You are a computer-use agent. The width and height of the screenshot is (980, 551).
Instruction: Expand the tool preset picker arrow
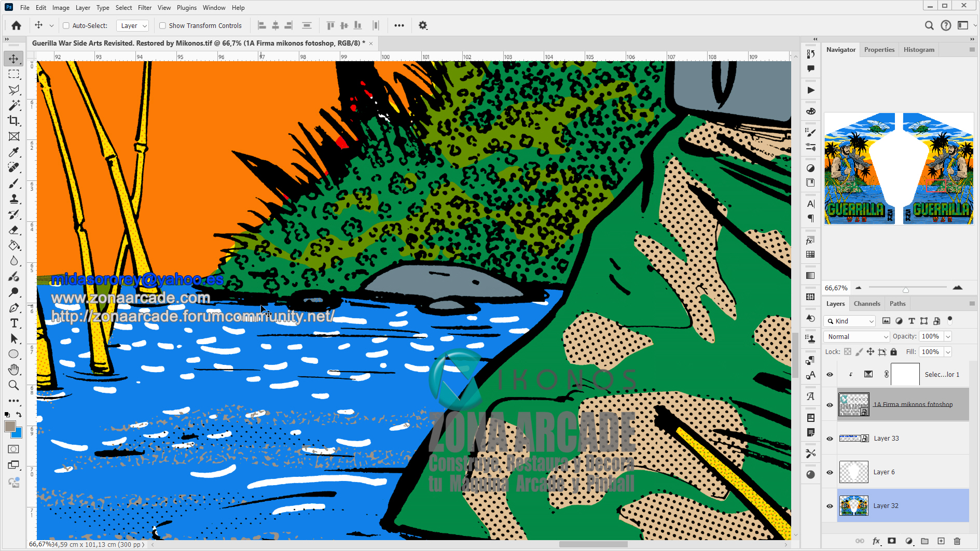[51, 25]
